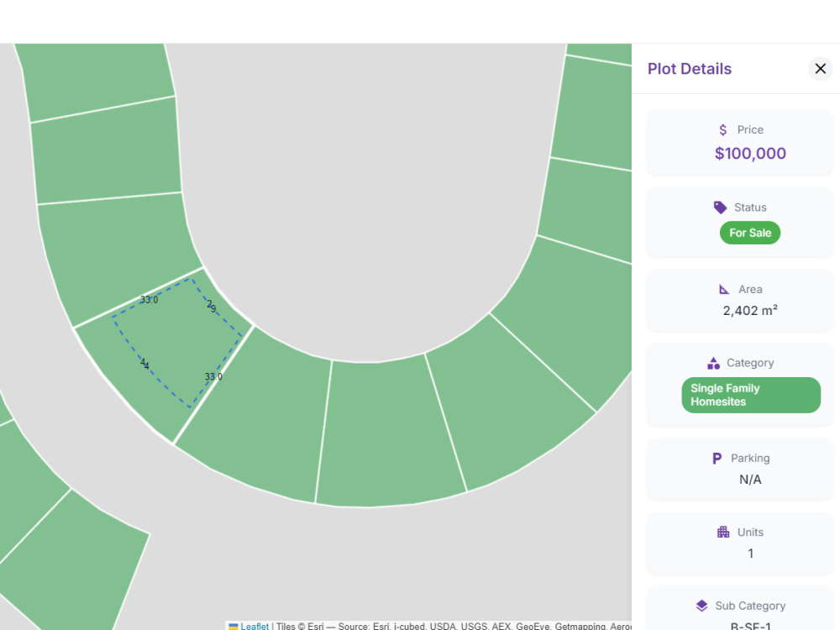Click the dollar sign Price icon
840x630 pixels.
722,129
